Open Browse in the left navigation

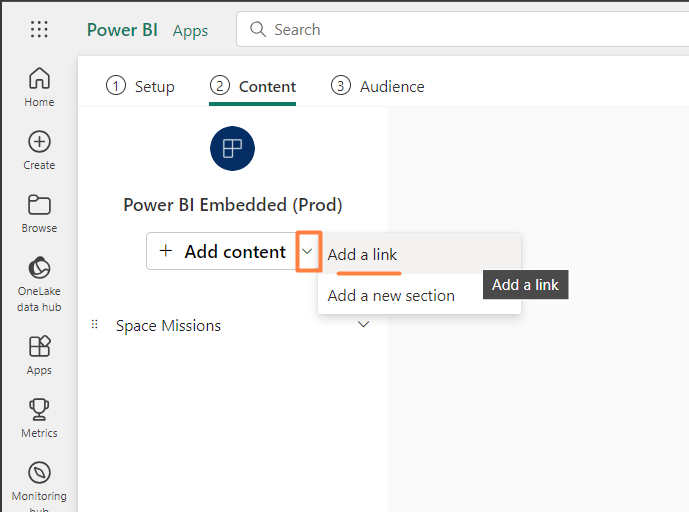[39, 213]
